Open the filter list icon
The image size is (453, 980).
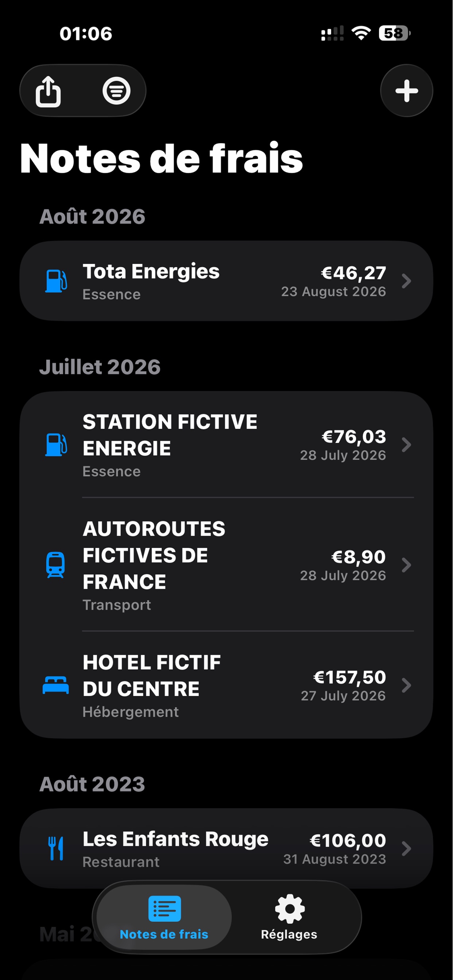point(116,91)
